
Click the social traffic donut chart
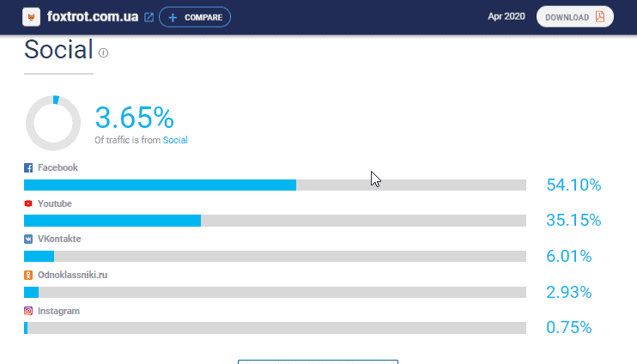(x=53, y=123)
